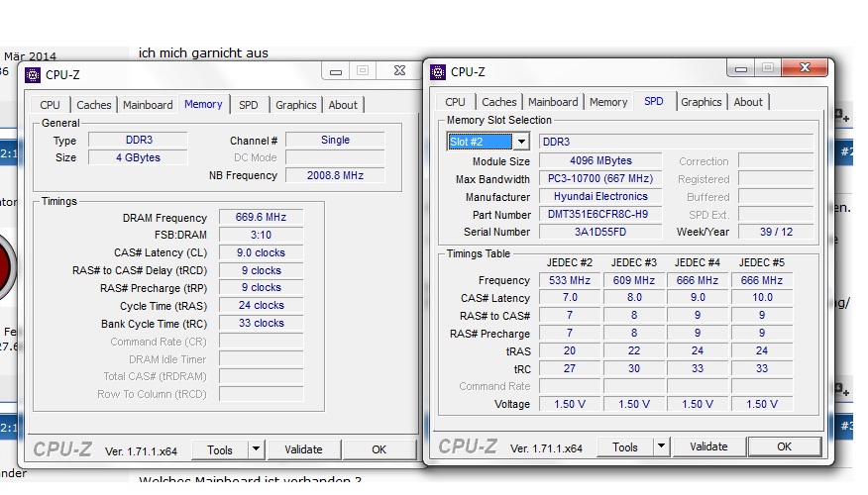868x495 pixels.
Task: Switch to Memory tab in right CPU-Z window
Action: 608,102
